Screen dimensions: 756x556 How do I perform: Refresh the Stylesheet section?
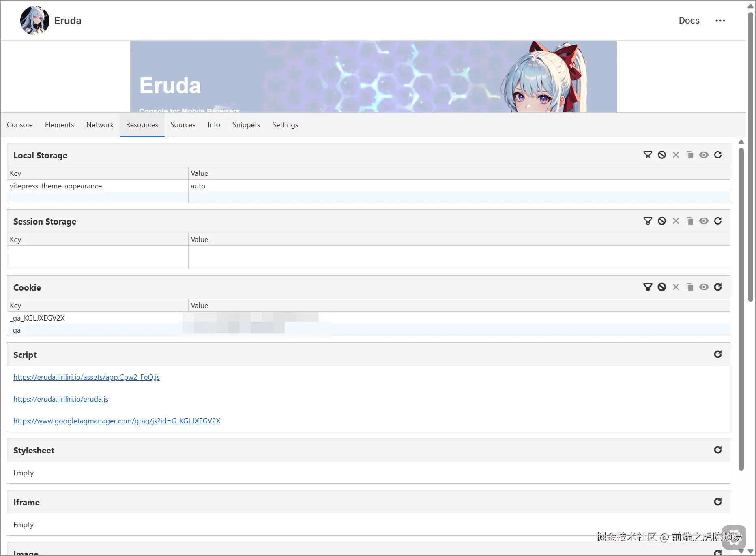coord(718,450)
